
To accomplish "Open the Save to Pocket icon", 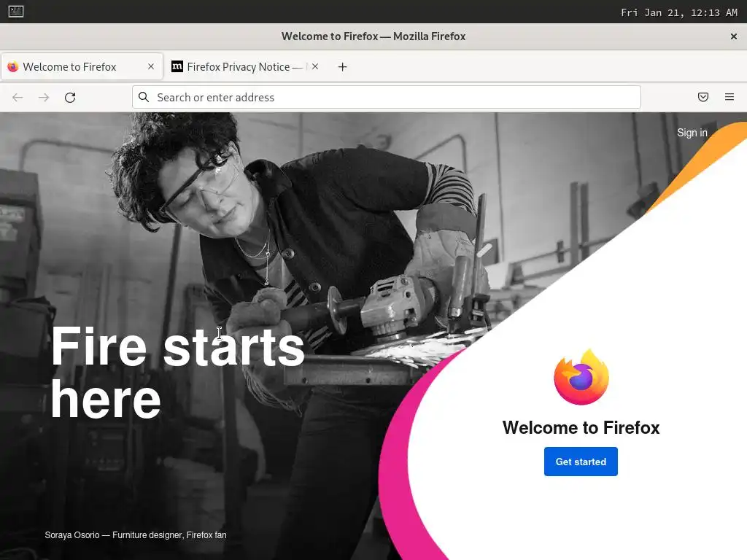I will pos(703,97).
